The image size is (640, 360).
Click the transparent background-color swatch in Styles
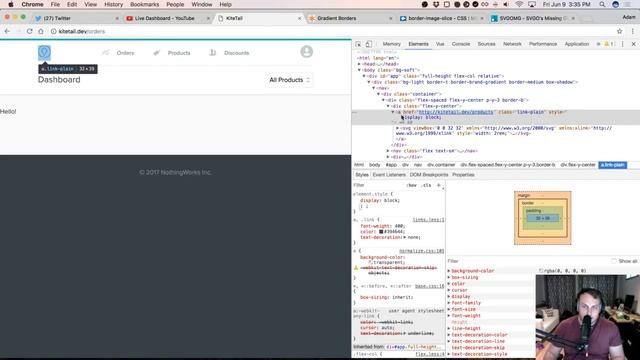coord(371,262)
